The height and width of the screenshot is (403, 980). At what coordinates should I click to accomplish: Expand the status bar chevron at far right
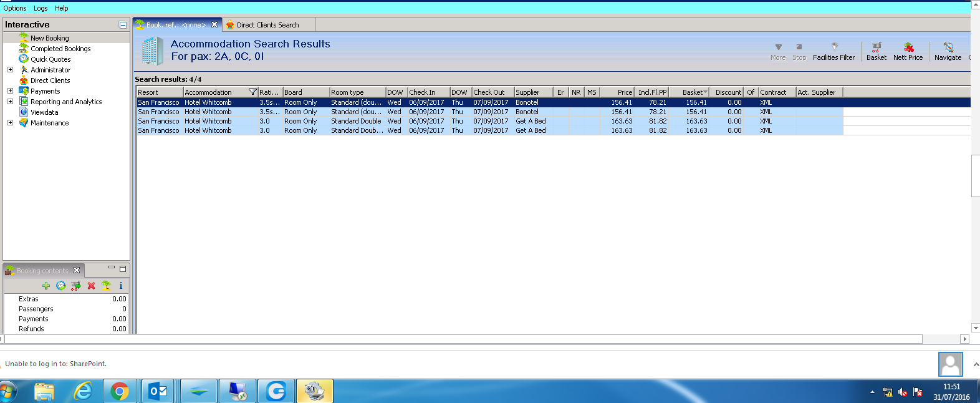click(976, 364)
